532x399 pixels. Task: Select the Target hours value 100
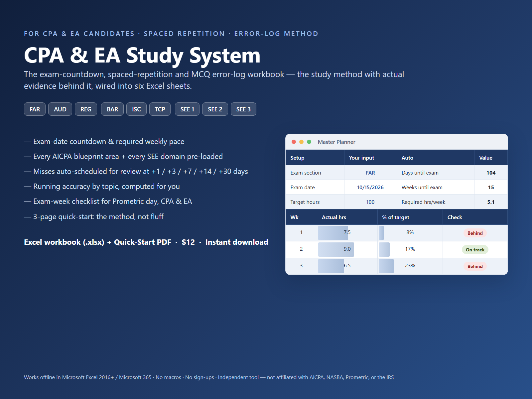pos(370,202)
